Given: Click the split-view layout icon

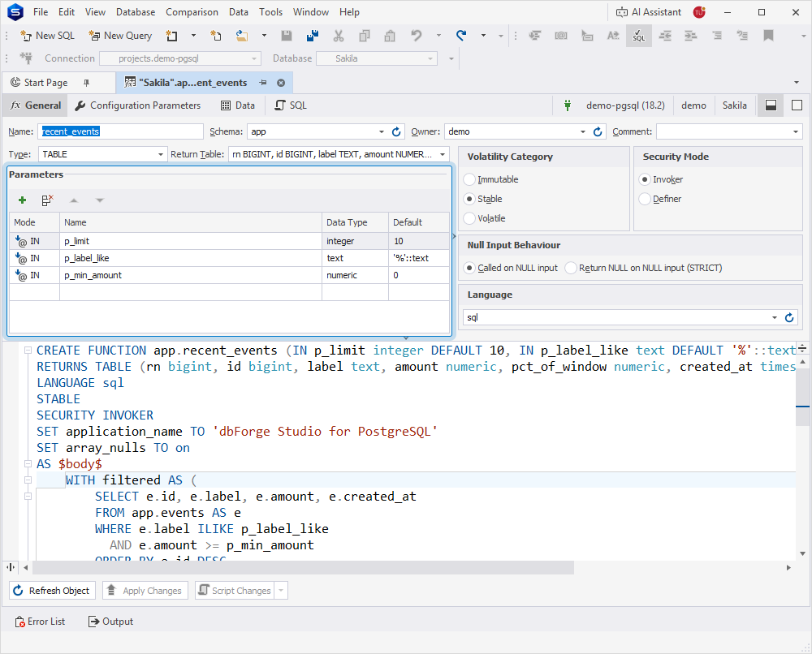Looking at the screenshot, I should [x=771, y=105].
